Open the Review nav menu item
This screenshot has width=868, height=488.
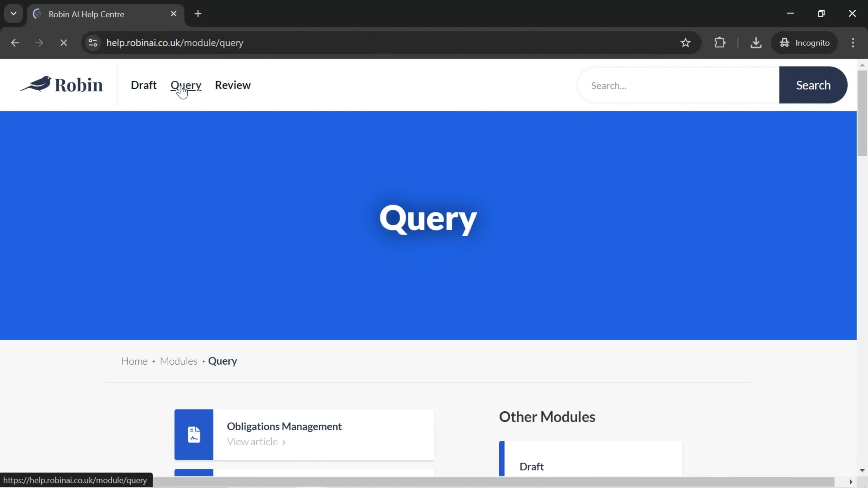point(233,85)
